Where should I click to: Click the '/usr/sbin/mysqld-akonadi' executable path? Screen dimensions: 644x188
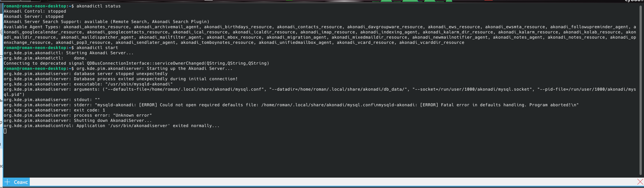(139, 84)
